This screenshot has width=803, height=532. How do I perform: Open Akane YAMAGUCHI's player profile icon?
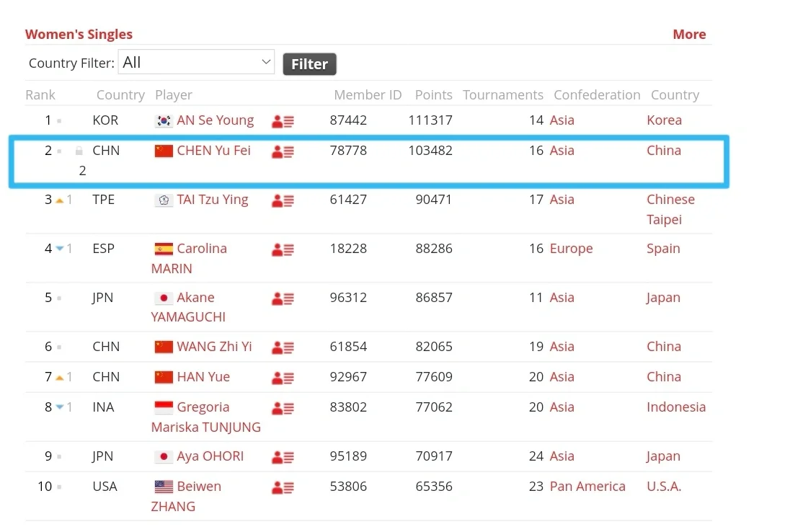283,298
